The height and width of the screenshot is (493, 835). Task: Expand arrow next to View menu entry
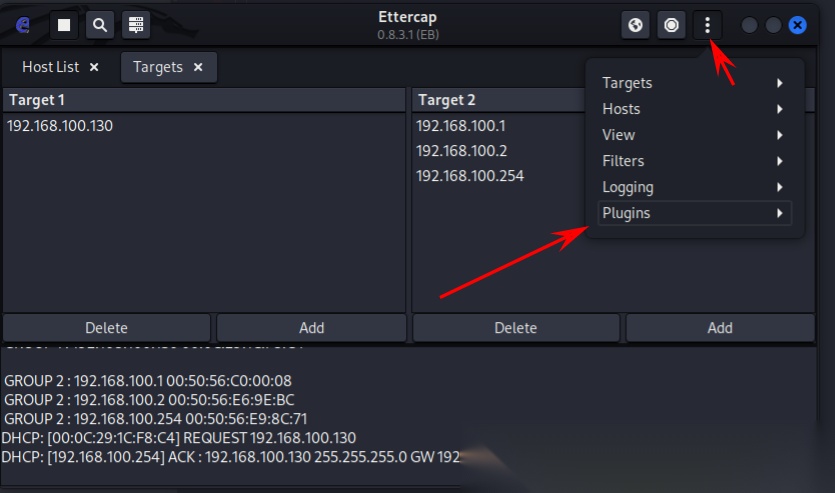[780, 135]
